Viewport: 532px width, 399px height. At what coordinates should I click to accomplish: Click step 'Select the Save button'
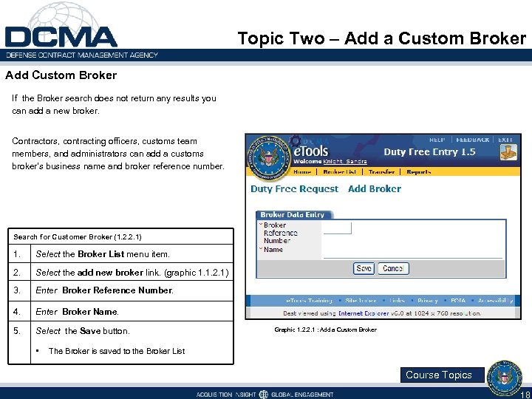pos(83,331)
